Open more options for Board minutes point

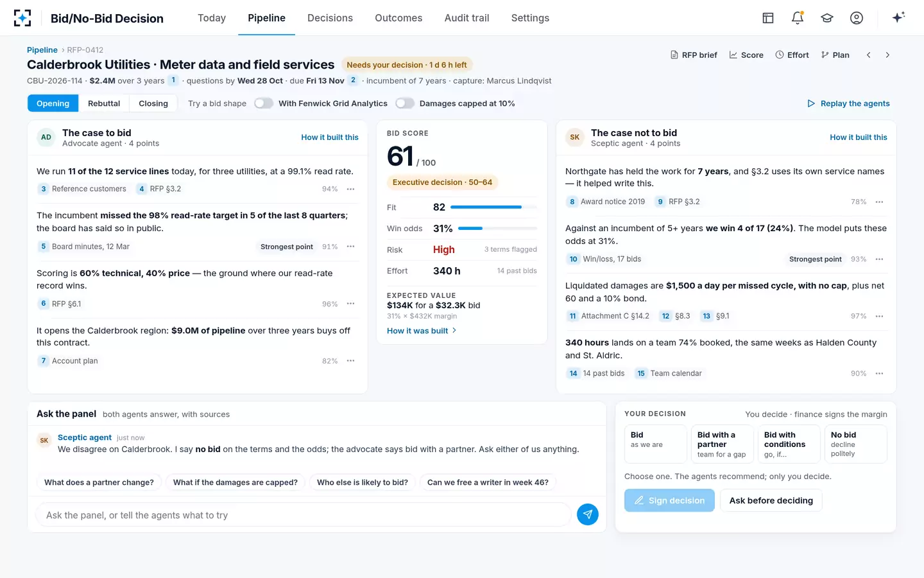[x=351, y=247]
